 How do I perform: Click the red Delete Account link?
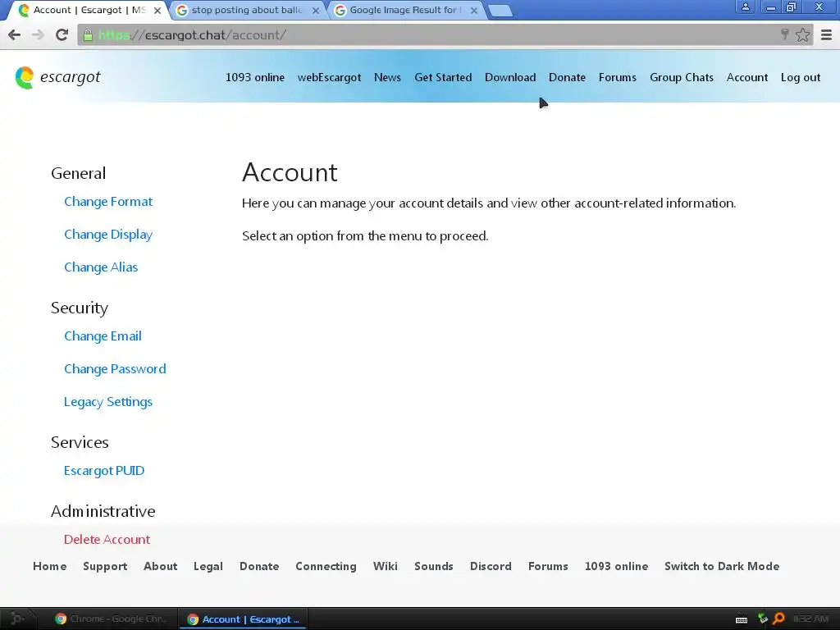(107, 540)
